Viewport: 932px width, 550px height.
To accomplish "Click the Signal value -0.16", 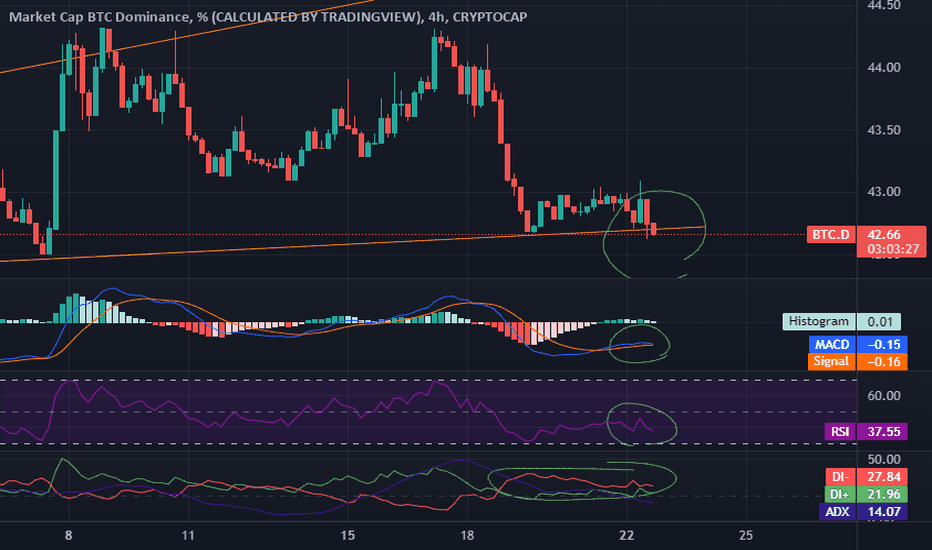I will 882,362.
